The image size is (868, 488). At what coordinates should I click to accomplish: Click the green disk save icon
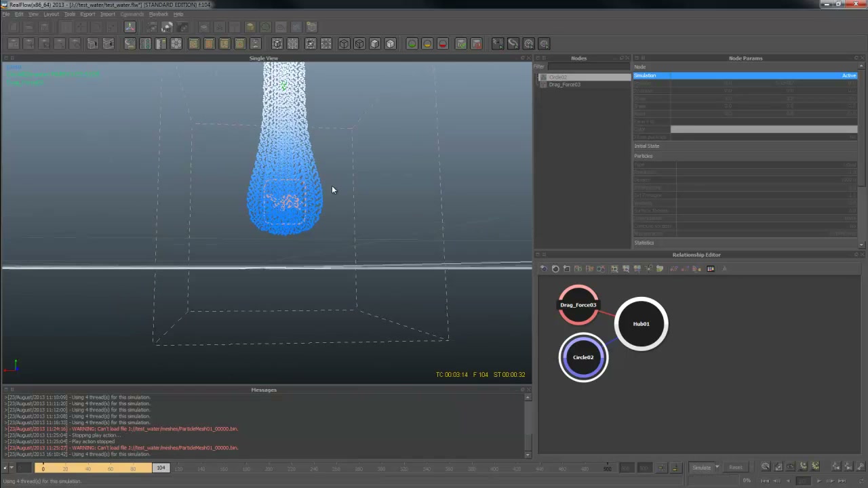point(461,44)
